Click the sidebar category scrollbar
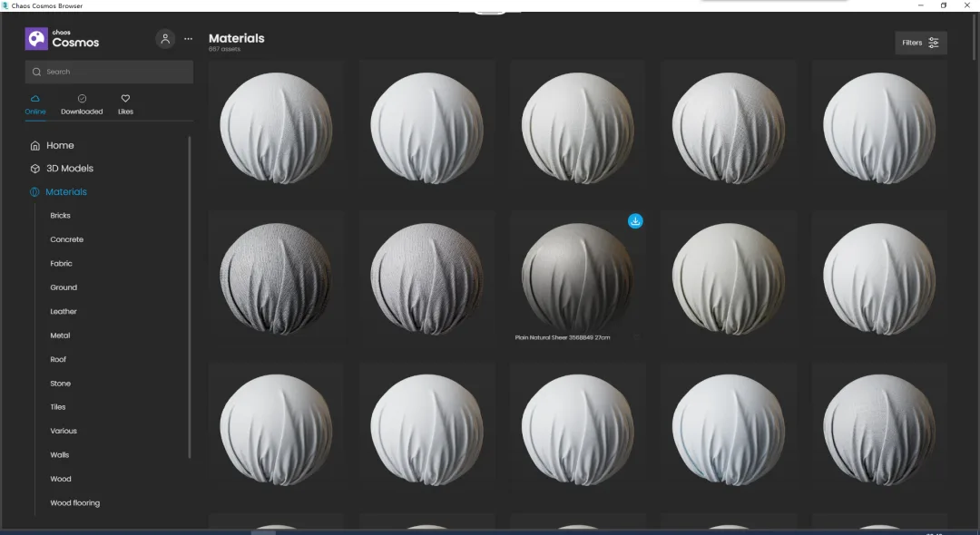980x535 pixels. tap(190, 297)
